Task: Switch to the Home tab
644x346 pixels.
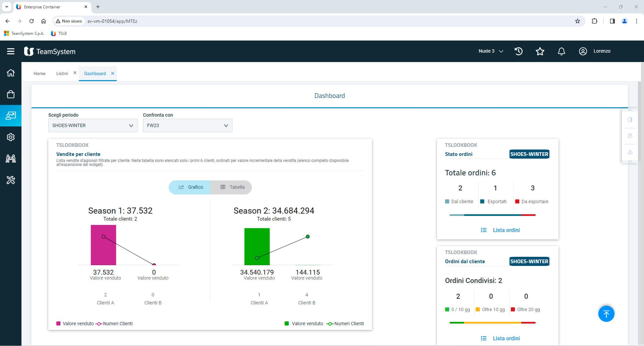Action: tap(40, 73)
